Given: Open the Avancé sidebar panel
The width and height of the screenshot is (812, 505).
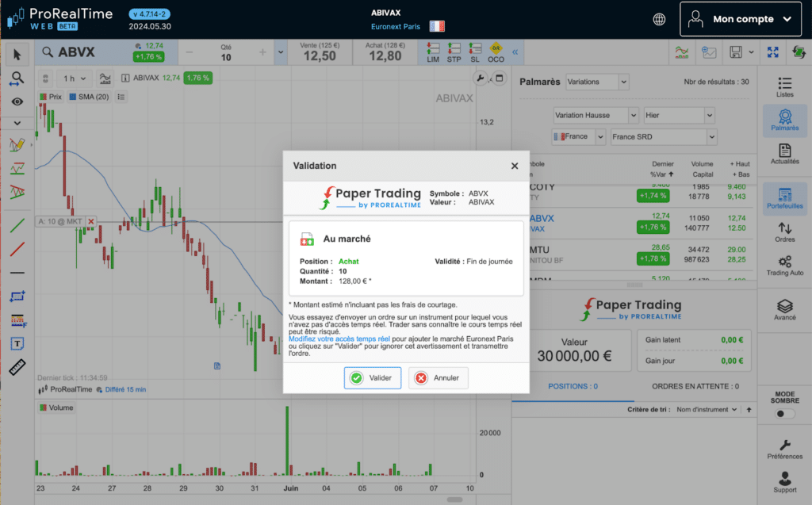Looking at the screenshot, I should click(784, 310).
